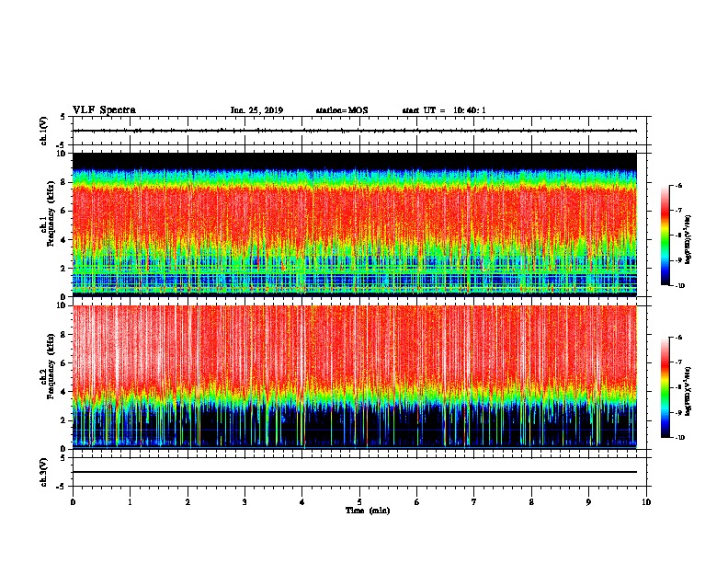Click the "10" kHz tick of ch.2 spectrogram
This screenshot has height=563, width=728.
coord(63,305)
